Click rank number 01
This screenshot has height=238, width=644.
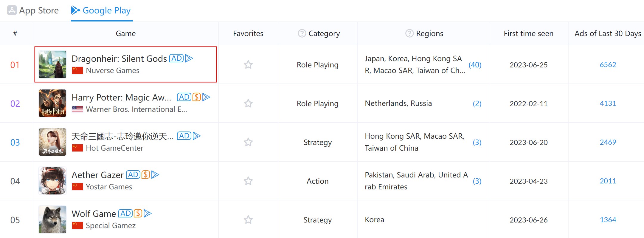pyautogui.click(x=15, y=65)
